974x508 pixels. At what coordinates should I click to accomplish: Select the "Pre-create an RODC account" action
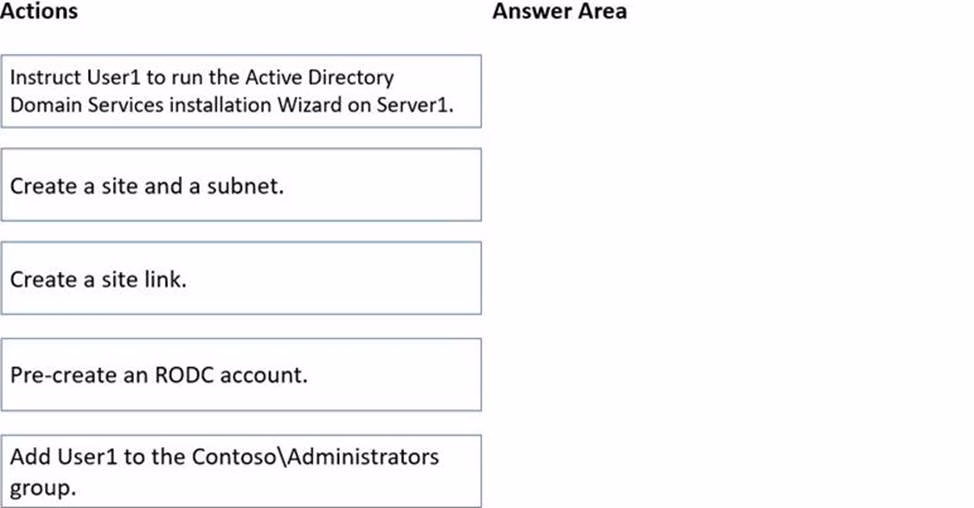[240, 375]
